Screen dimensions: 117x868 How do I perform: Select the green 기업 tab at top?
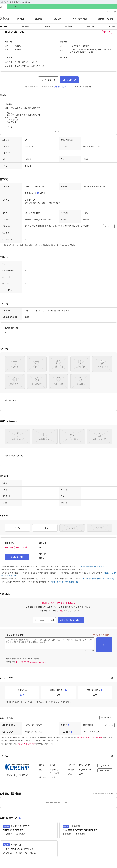[x=15, y=7]
